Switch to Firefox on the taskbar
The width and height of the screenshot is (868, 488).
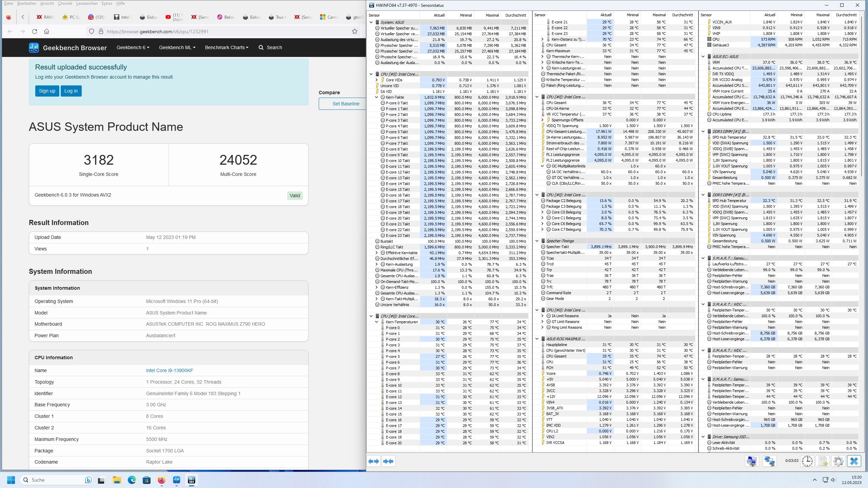162,480
